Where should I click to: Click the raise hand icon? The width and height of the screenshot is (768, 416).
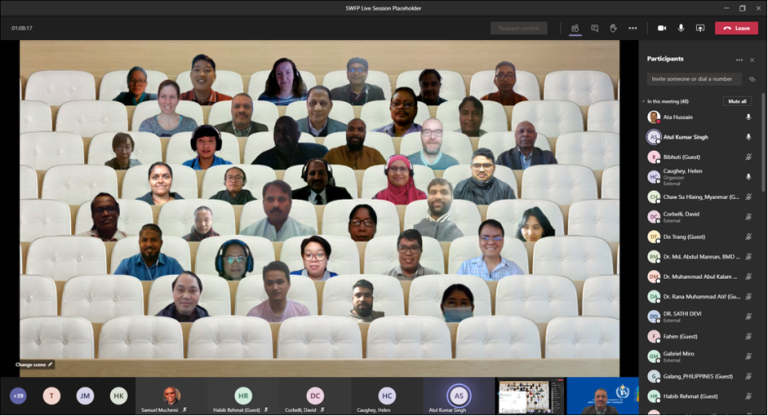(613, 28)
